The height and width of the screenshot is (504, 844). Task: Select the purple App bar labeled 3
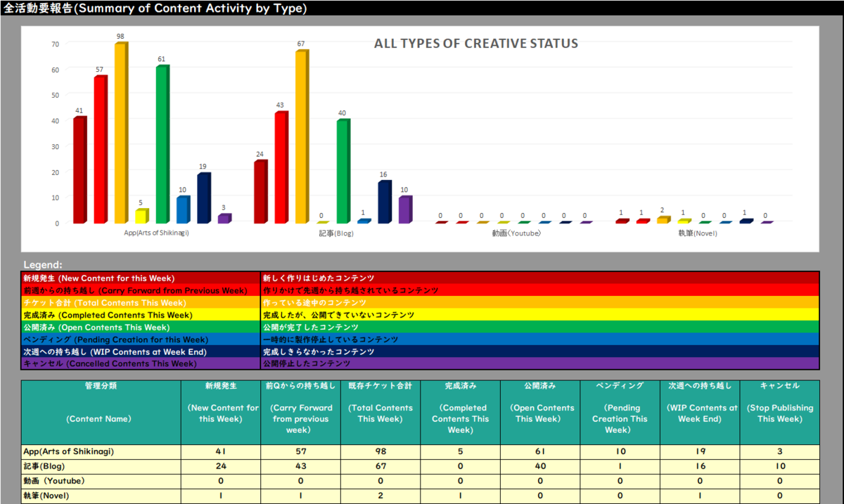[224, 219]
